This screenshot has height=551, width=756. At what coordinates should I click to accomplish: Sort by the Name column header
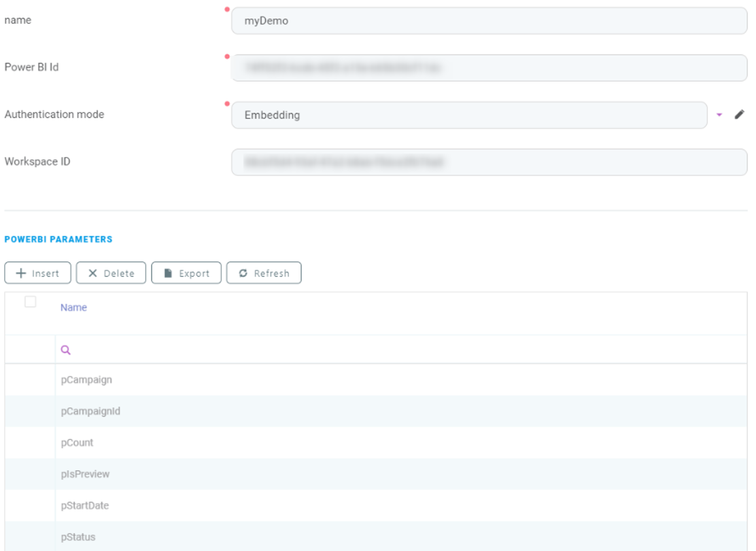point(73,308)
